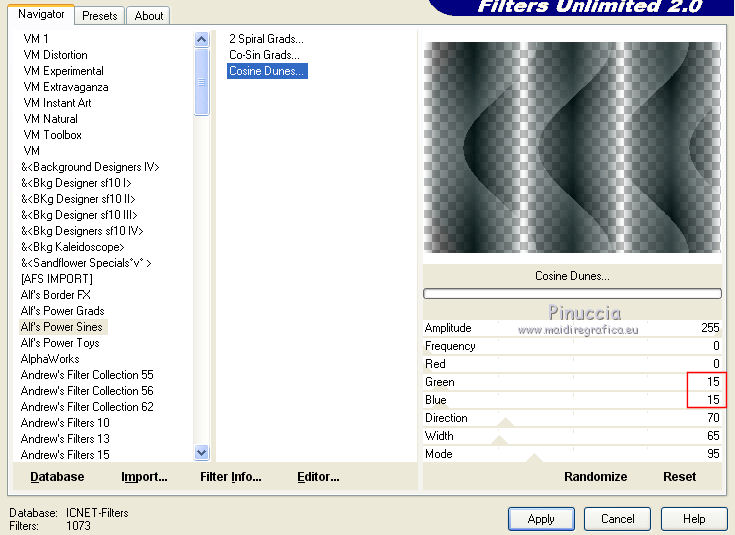Choose the 2 Spiral Grads filter
This screenshot has height=535, width=735.
point(266,39)
